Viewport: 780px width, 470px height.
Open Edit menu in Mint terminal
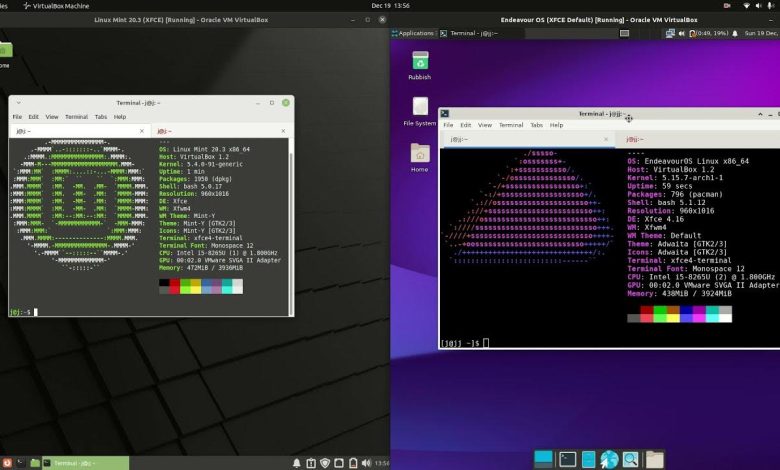pyautogui.click(x=33, y=117)
